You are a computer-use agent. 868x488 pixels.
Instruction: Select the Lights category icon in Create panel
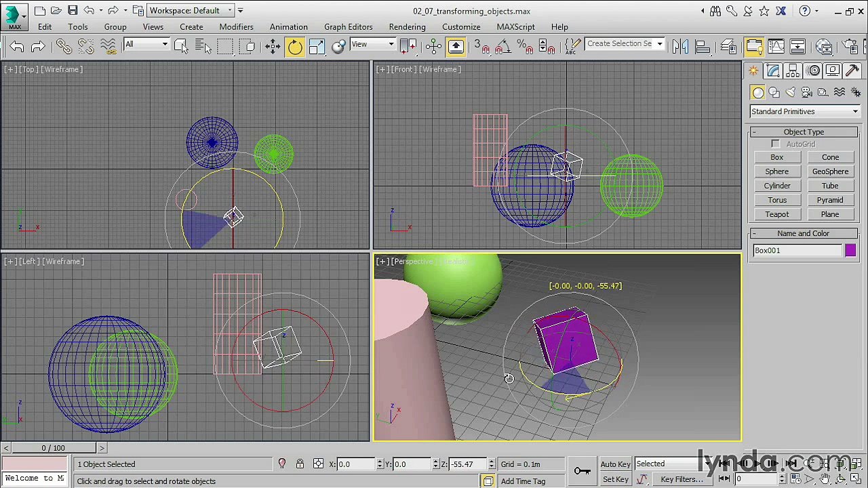[x=790, y=93]
